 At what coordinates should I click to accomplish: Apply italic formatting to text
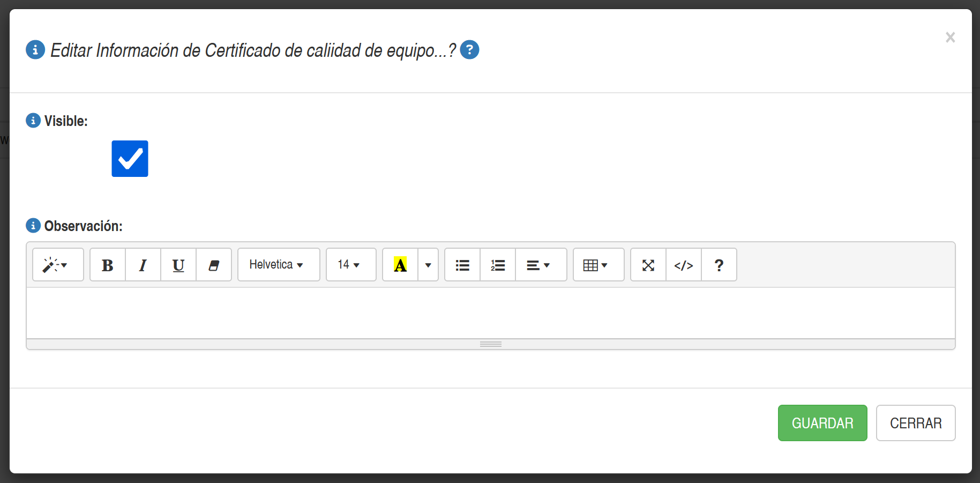point(143,265)
